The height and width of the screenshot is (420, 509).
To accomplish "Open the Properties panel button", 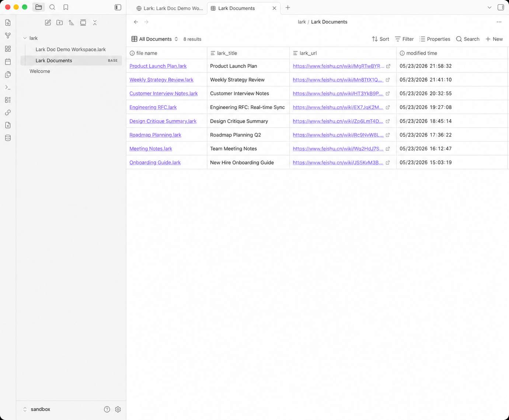I will (x=435, y=39).
